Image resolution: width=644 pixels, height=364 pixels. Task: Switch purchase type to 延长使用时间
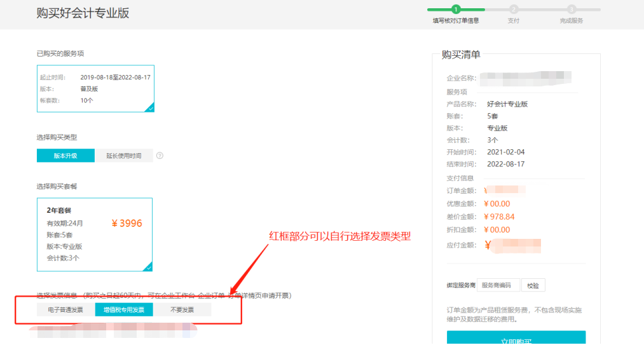(x=124, y=156)
